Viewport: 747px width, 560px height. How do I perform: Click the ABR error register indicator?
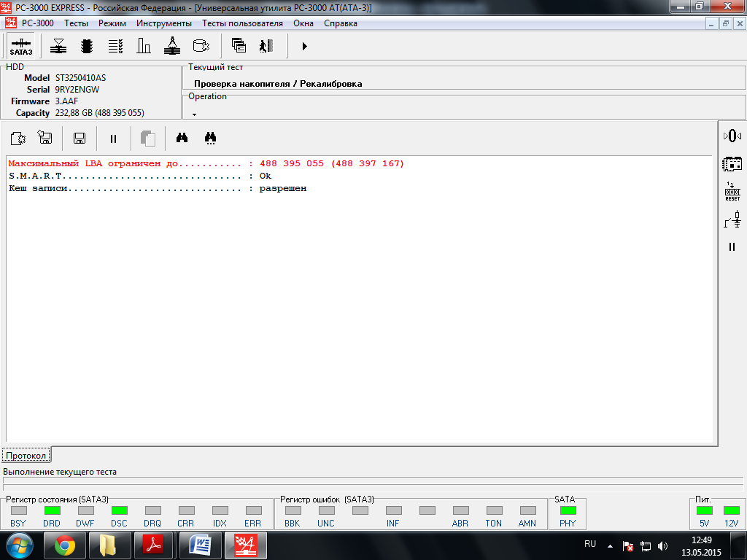[461, 510]
